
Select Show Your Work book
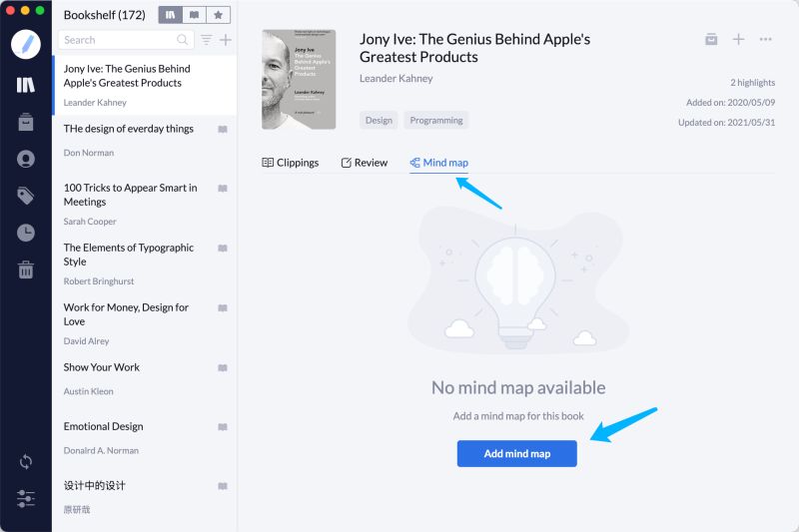145,379
